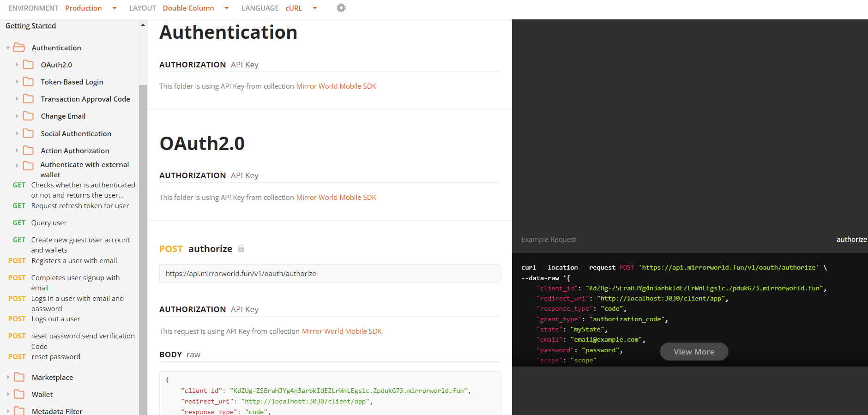Viewport: 868px width, 415px height.
Task: Open the Layout Double Column dropdown
Action: pos(196,8)
